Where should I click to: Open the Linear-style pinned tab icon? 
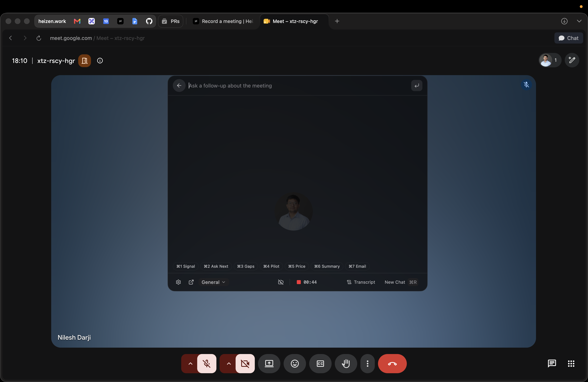point(92,21)
